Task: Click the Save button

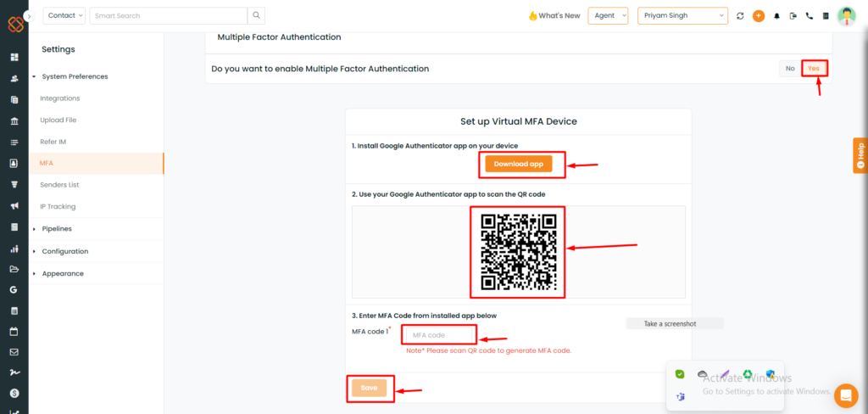Action: [x=369, y=388]
